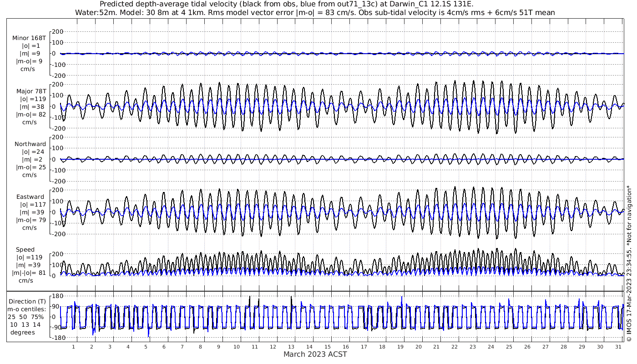
Task: Select the 'Major 78T' panel label
Action: (31, 91)
